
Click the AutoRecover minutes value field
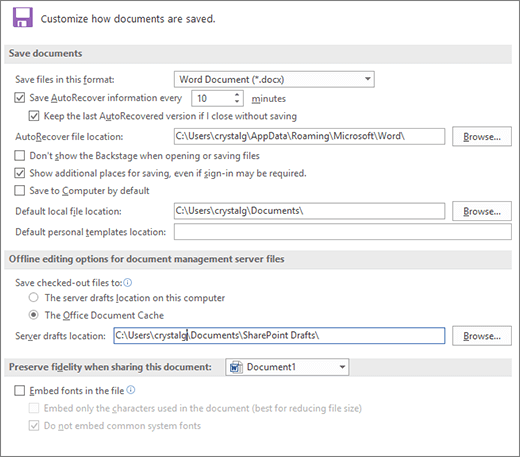pos(213,98)
